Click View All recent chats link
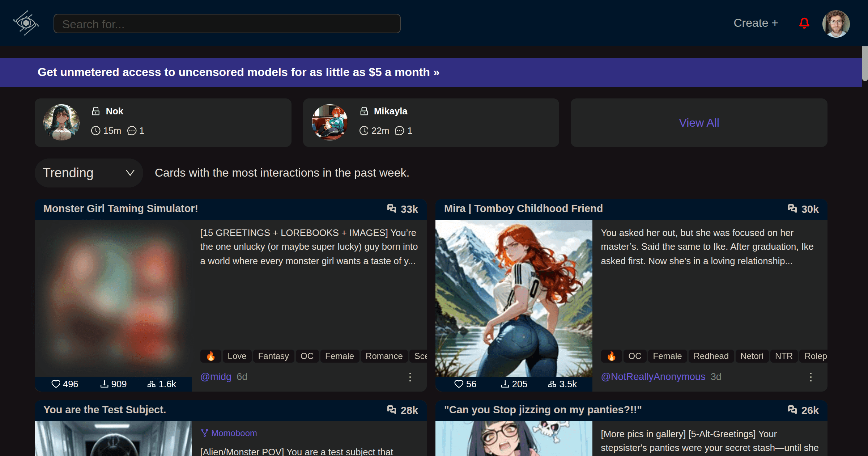Image resolution: width=868 pixels, height=456 pixels. [x=699, y=123]
